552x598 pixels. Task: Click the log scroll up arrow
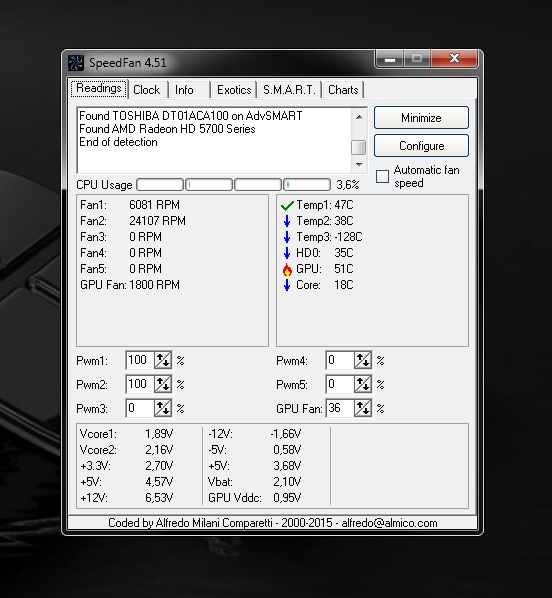tap(359, 117)
